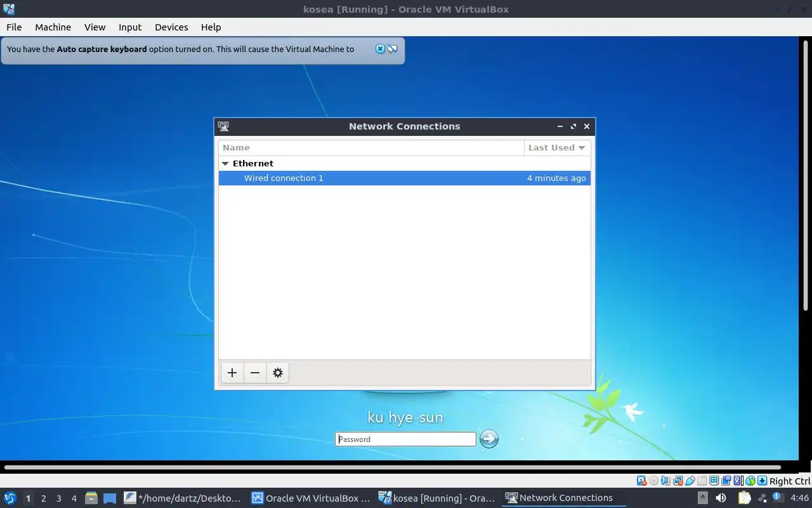
Task: Click the Right Ctrl host key label
Action: point(790,481)
